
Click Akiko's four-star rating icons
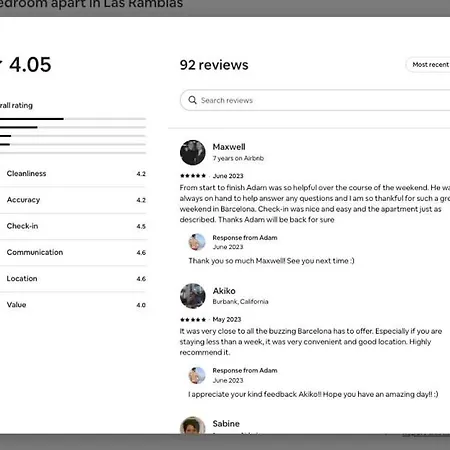pos(193,319)
